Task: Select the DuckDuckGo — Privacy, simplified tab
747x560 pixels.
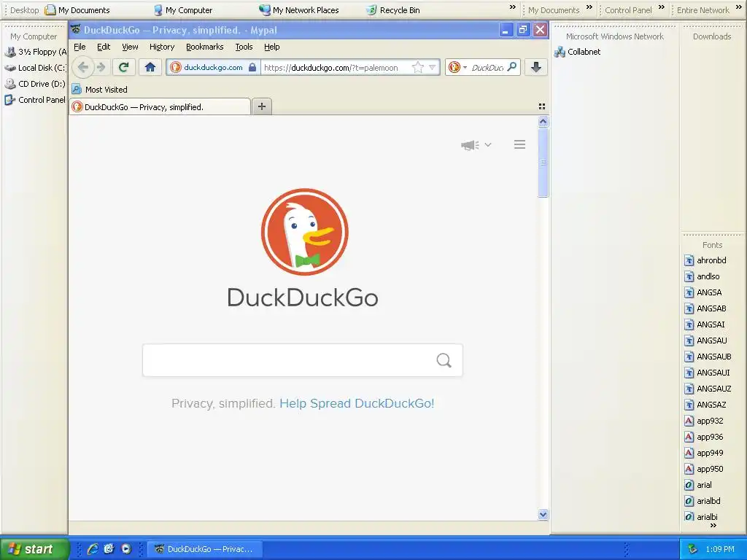Action: click(x=160, y=106)
